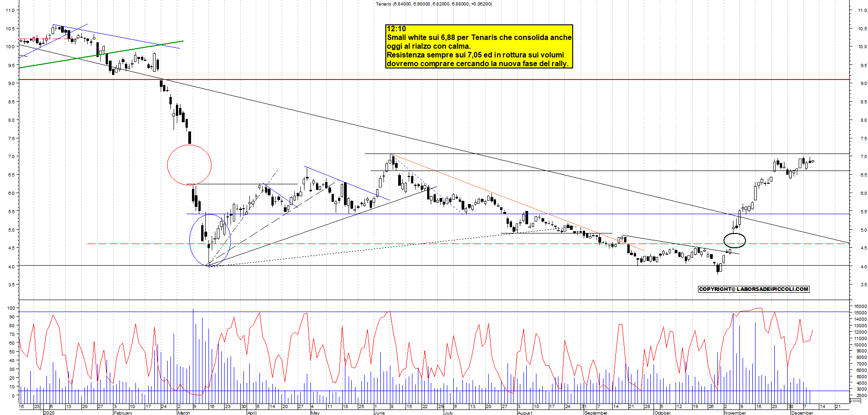Click '50' on the oscillator left scale
Image resolution: width=868 pixels, height=415 pixels.
pos(12,352)
